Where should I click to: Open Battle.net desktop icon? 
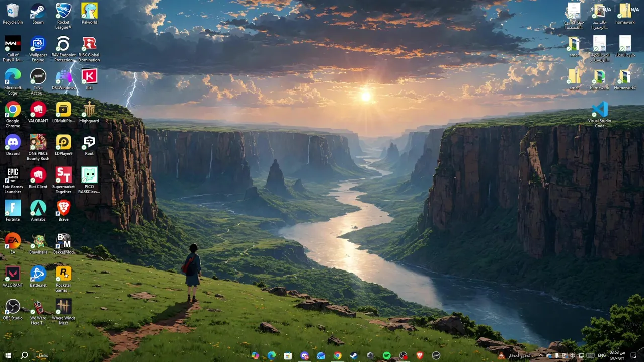coord(38,277)
